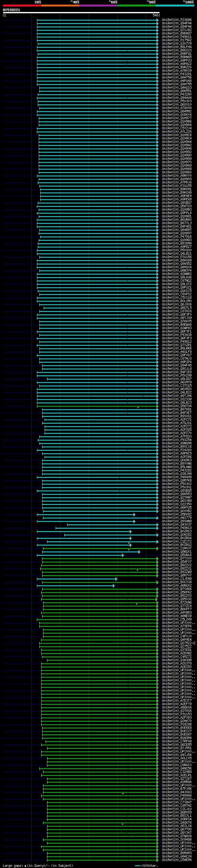Screen dimensions: 197x868
Task: Click the UniRef100_P49612 label
Action: 177,342
